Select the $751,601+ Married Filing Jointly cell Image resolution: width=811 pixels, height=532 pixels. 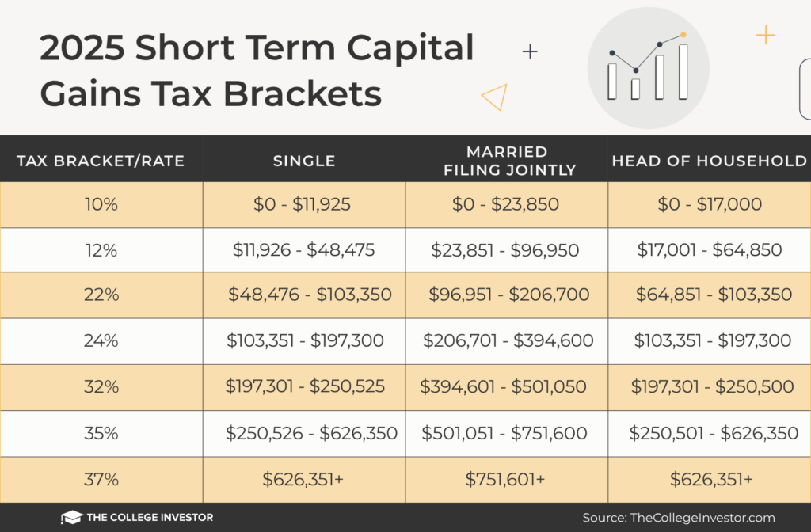point(506,479)
